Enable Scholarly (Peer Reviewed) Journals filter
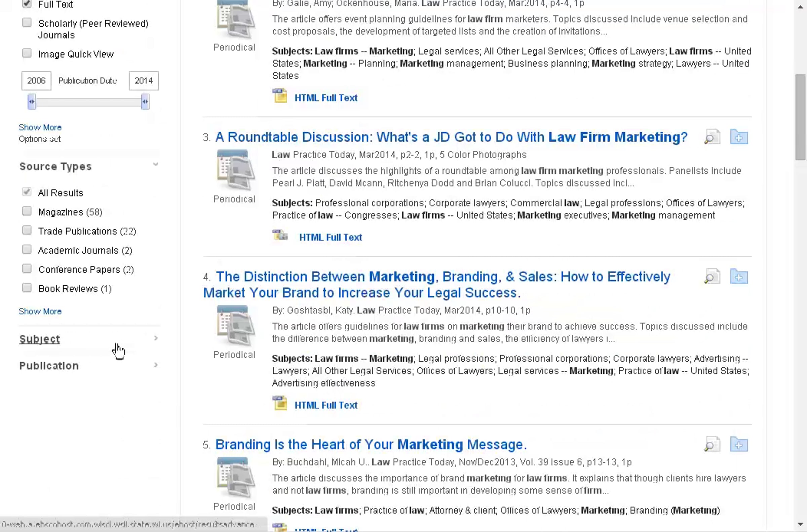 (27, 23)
